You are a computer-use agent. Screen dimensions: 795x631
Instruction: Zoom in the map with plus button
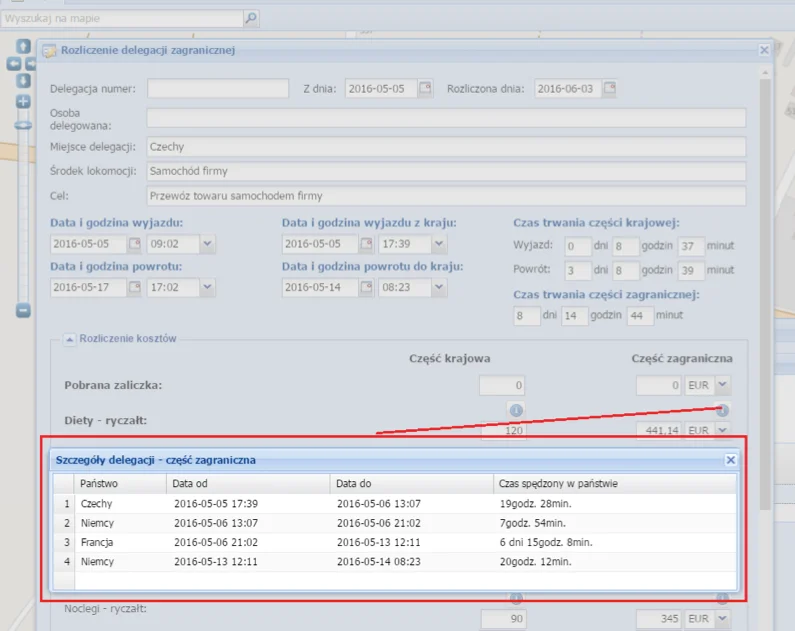coord(23,101)
